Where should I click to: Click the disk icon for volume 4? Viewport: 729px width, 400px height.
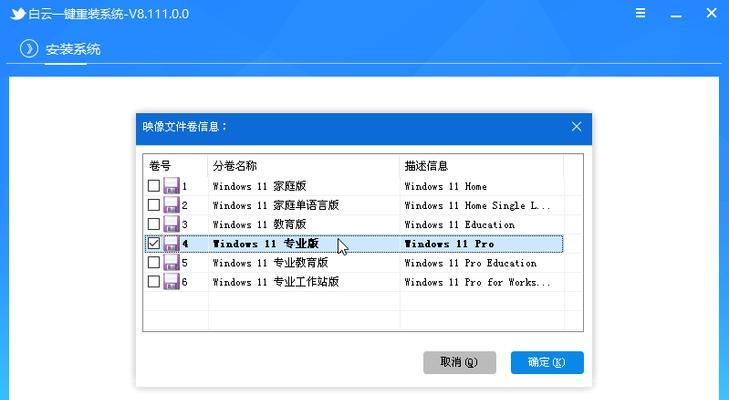(172, 243)
